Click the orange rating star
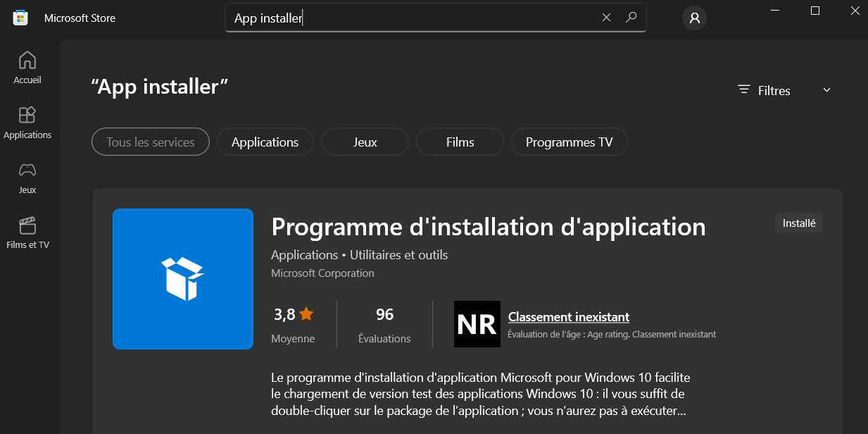868x434 pixels. point(306,314)
